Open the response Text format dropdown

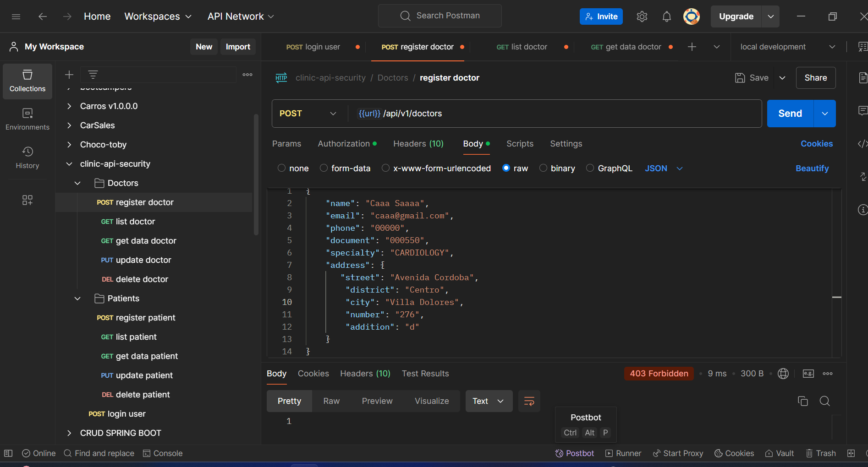tap(489, 401)
